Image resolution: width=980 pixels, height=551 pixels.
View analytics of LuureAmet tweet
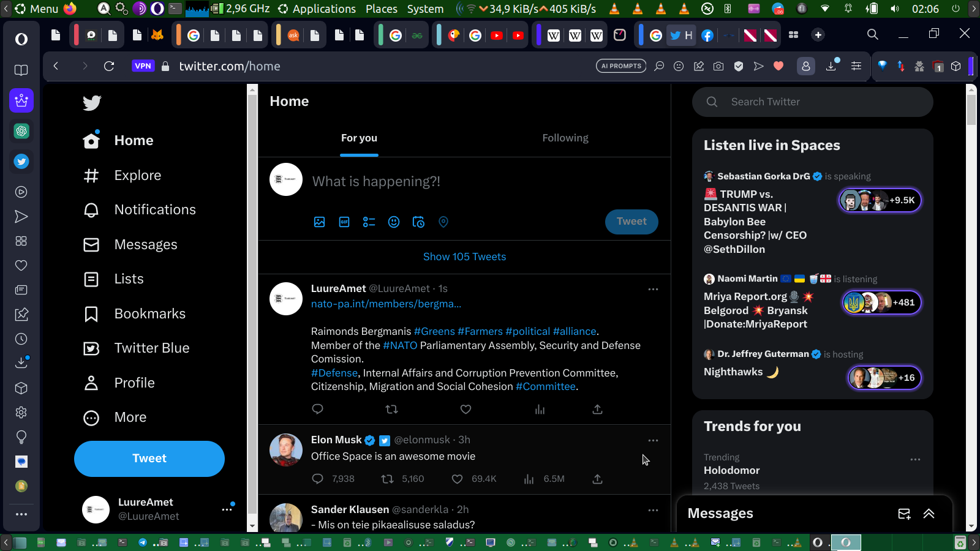point(540,409)
